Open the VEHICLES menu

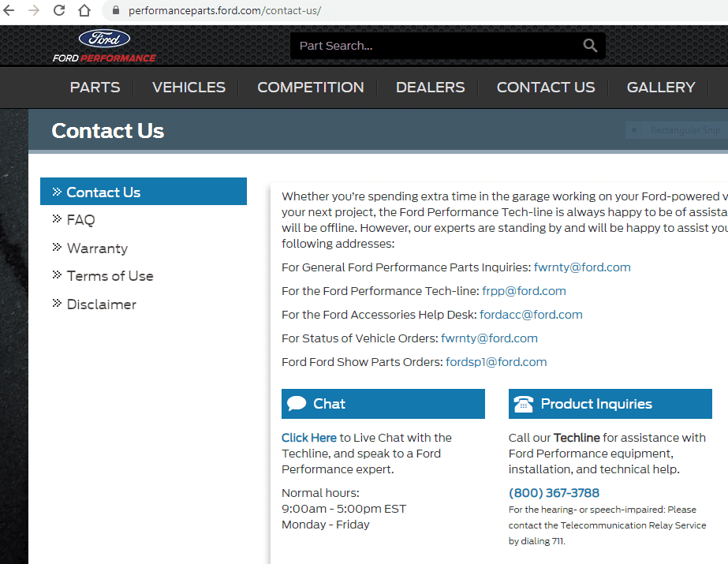click(x=189, y=88)
